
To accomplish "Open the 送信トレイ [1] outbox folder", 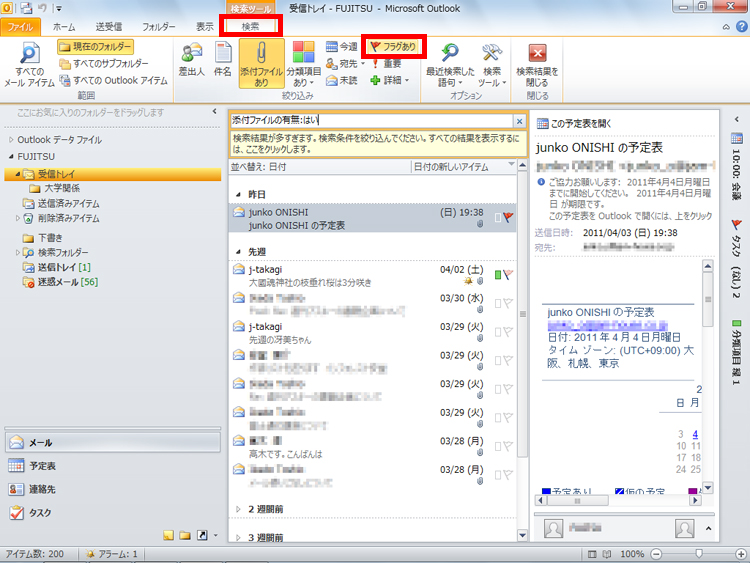I will tap(57, 267).
